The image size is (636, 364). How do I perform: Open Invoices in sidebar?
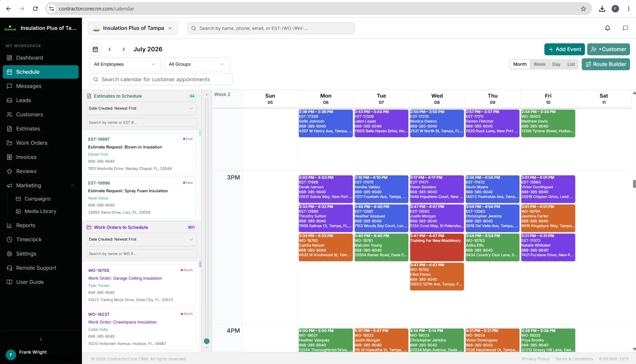[41, 157]
